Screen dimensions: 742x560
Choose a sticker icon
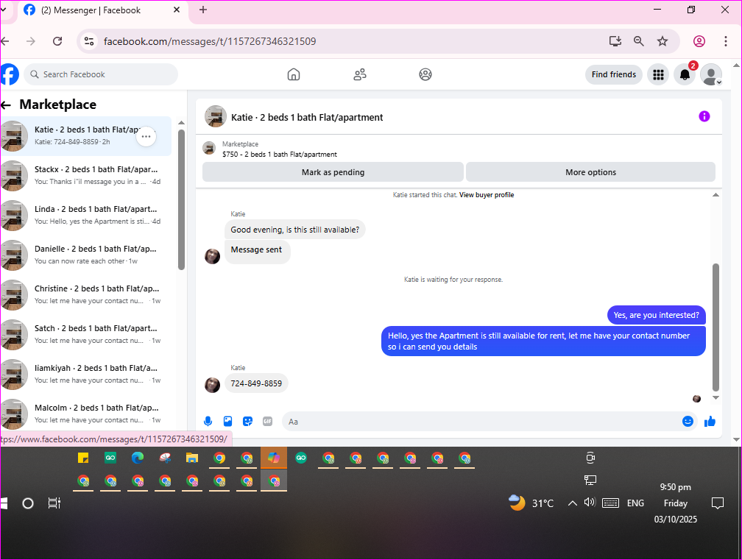click(247, 422)
